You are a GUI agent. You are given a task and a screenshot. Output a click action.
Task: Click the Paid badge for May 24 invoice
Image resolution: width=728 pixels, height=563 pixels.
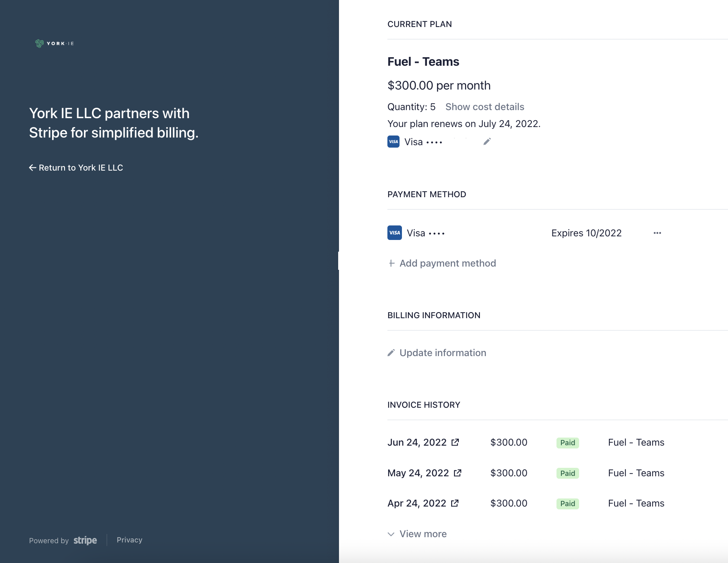tap(568, 473)
